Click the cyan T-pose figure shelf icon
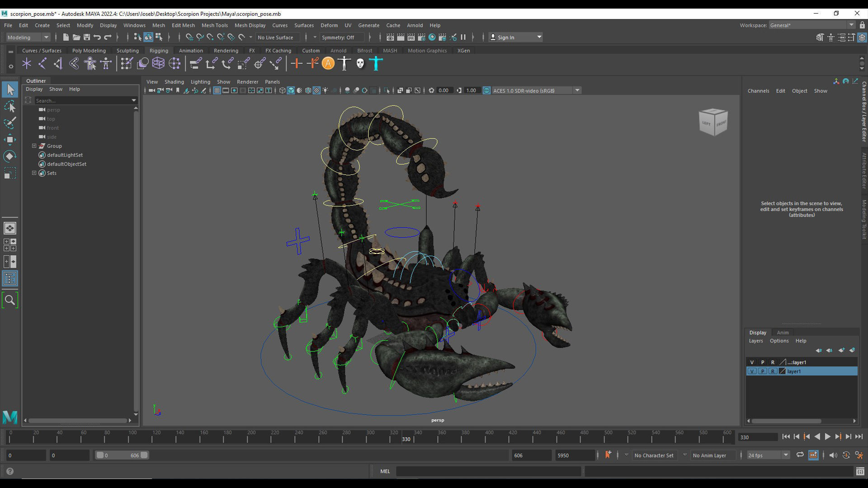The height and width of the screenshot is (488, 868). click(x=376, y=63)
